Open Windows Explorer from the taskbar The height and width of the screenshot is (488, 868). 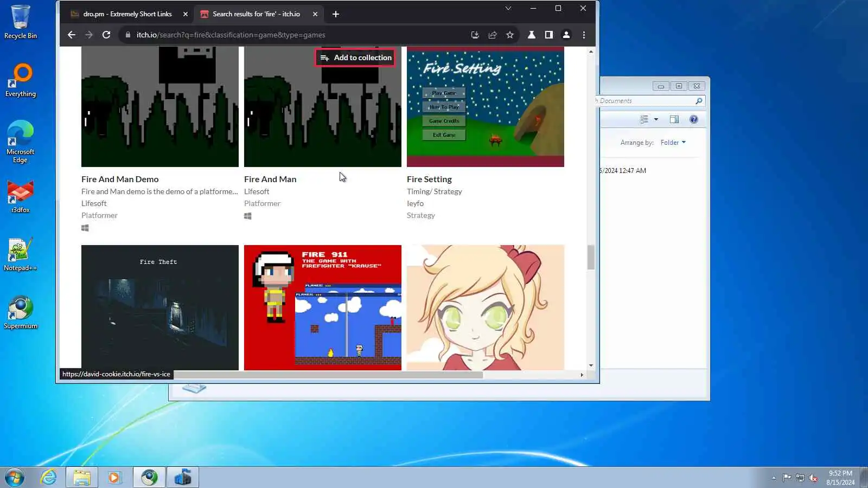82,477
